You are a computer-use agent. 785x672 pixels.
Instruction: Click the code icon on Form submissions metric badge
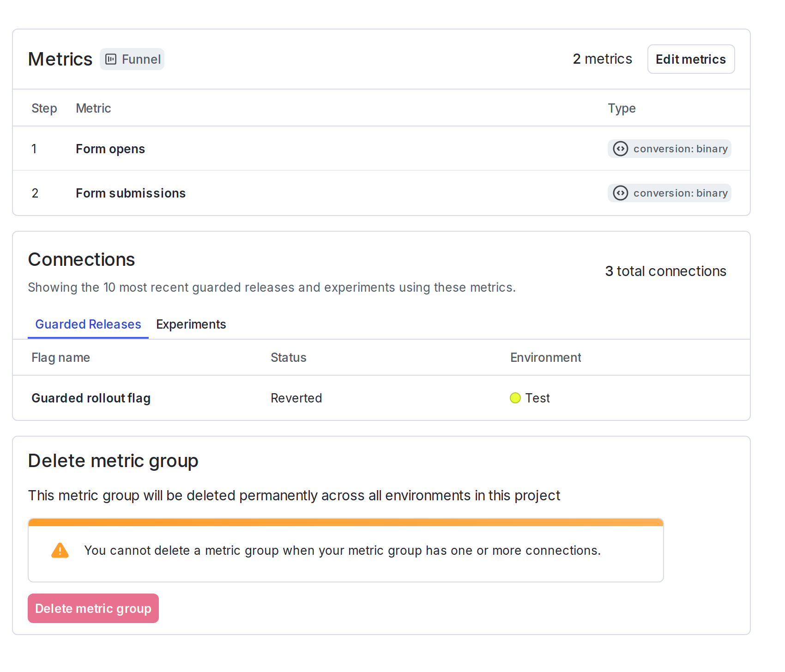pyautogui.click(x=621, y=193)
